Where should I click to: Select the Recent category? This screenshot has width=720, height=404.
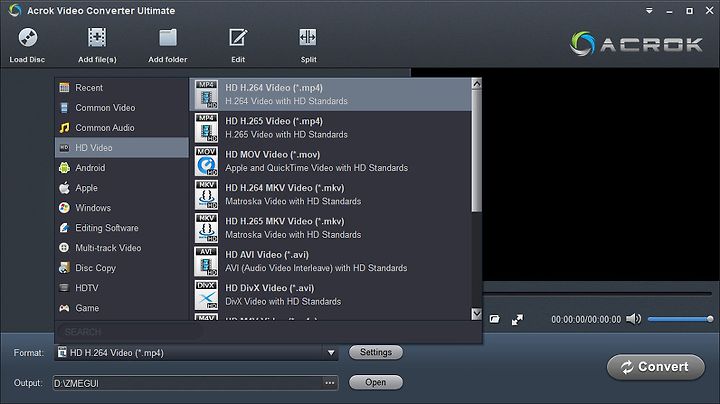[122, 88]
